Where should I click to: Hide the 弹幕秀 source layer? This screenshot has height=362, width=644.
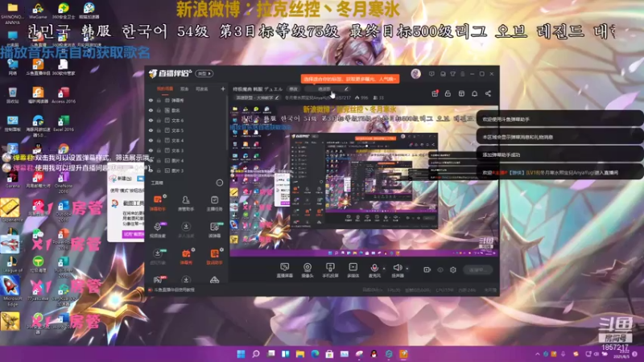click(x=151, y=100)
